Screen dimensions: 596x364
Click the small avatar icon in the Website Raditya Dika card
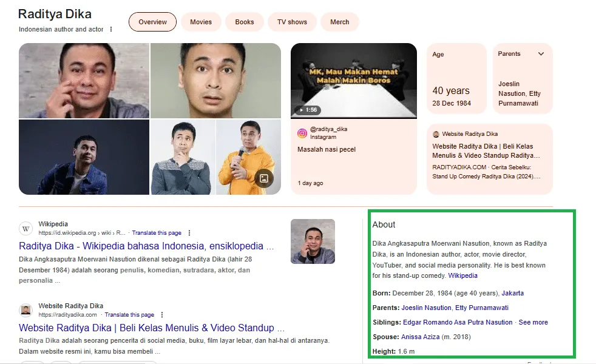click(436, 134)
